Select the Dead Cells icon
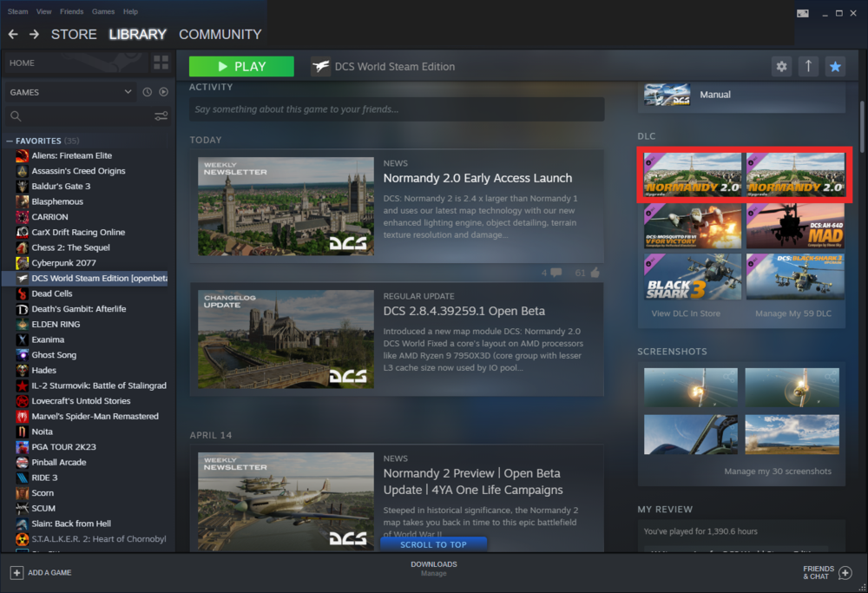Screen dimensions: 868x593 (23, 293)
